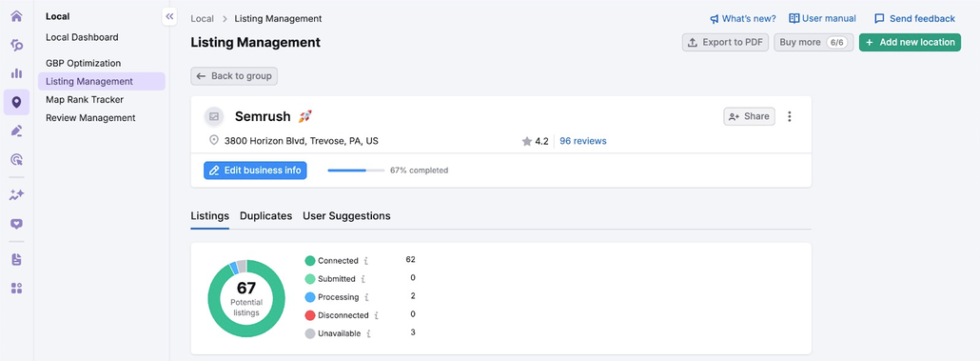The image size is (980, 361).
Task: Open the heart chat bubble icon
Action: [x=16, y=224]
